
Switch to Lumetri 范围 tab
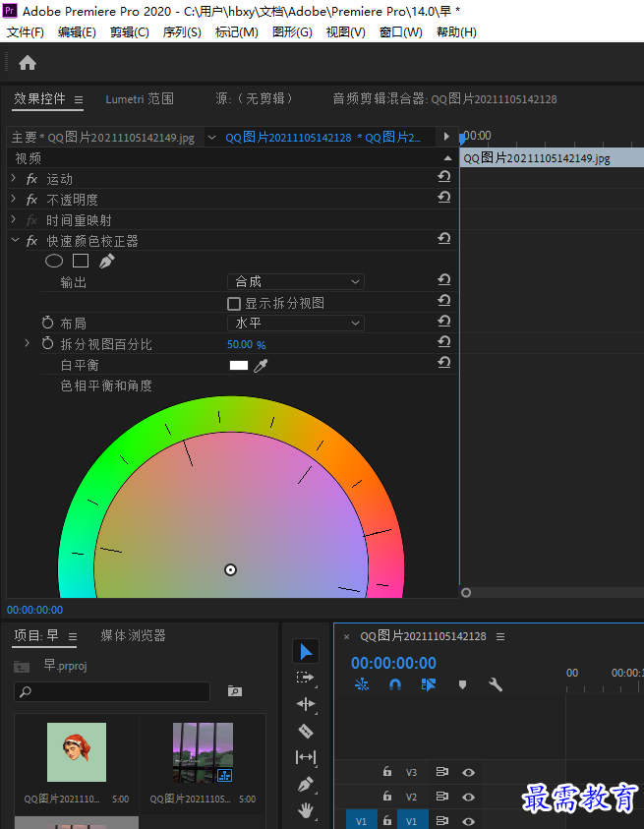click(x=140, y=99)
